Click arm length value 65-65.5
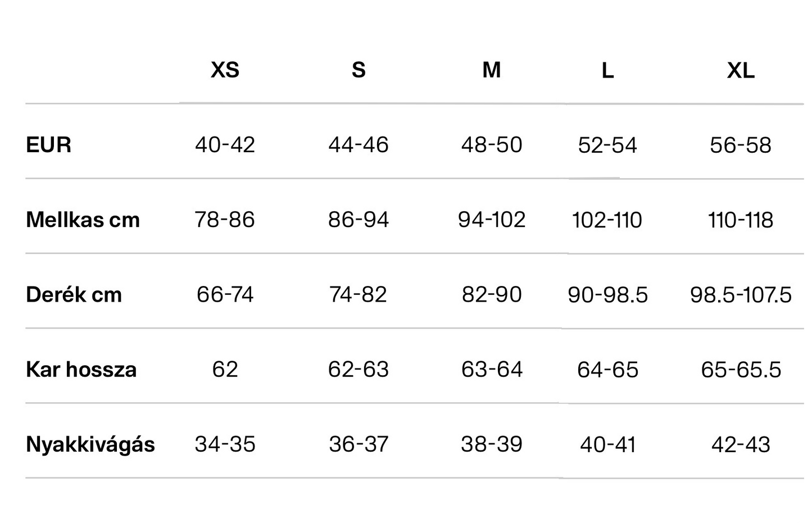The width and height of the screenshot is (812, 523). 741,370
